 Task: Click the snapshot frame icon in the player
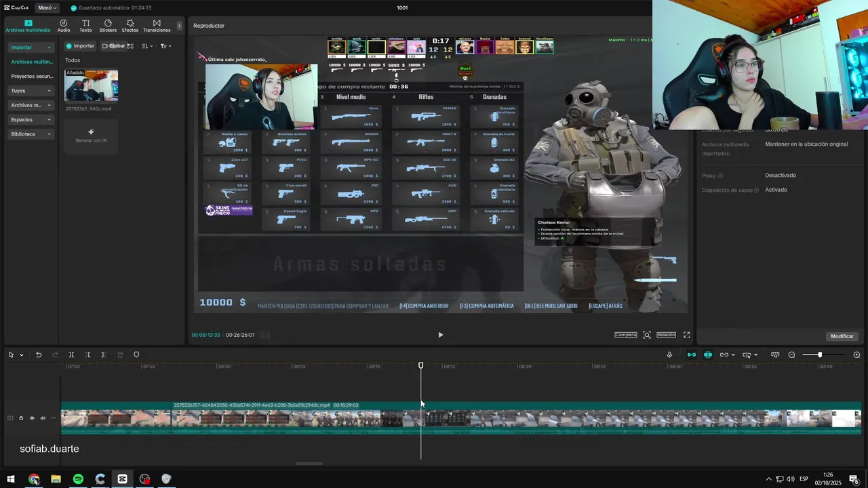pyautogui.click(x=647, y=335)
